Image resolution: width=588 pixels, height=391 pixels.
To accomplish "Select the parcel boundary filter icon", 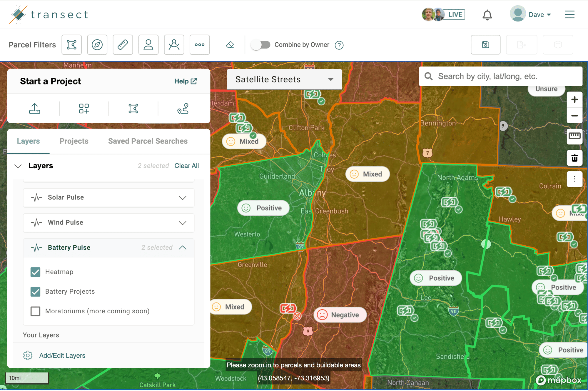I will (71, 45).
